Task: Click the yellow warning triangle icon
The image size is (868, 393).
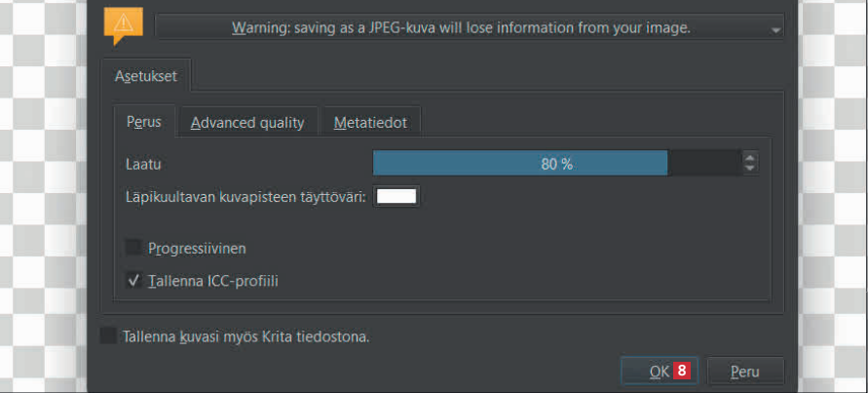Action: pyautogui.click(x=123, y=22)
